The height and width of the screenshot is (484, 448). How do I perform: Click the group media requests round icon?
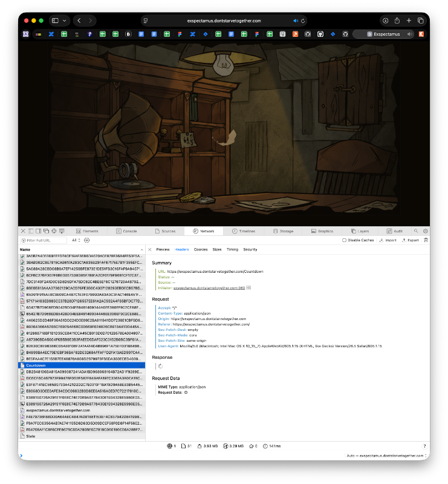(87, 240)
